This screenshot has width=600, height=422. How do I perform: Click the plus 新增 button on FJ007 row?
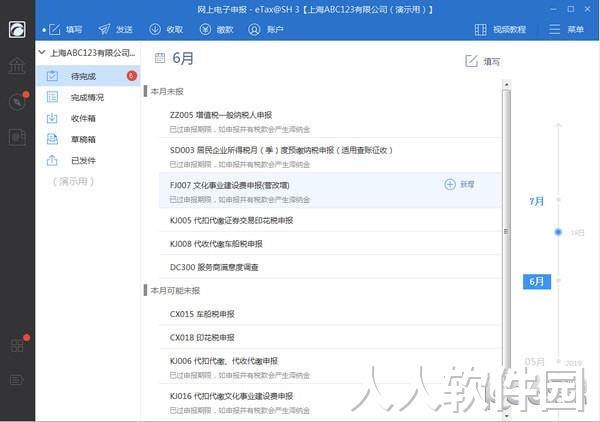459,184
